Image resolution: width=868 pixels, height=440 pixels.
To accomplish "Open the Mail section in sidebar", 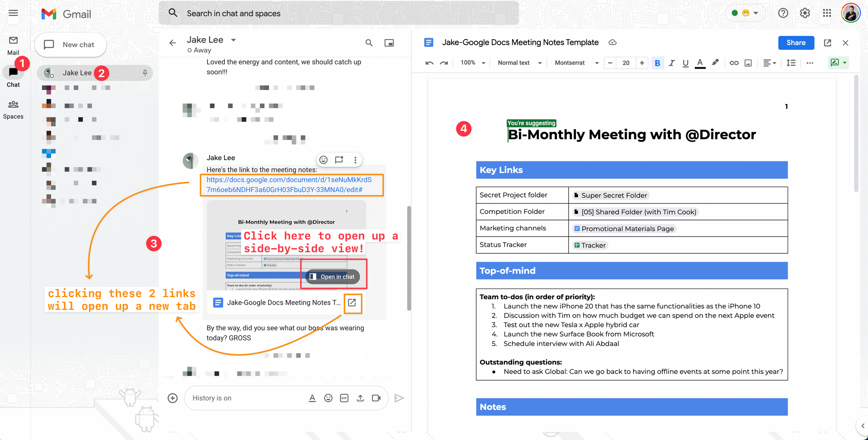I will coord(13,46).
